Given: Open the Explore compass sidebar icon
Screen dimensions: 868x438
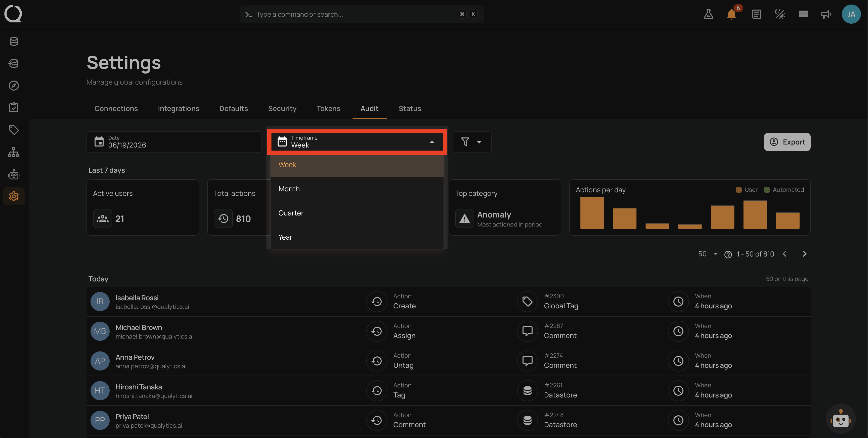Looking at the screenshot, I should click(14, 85).
